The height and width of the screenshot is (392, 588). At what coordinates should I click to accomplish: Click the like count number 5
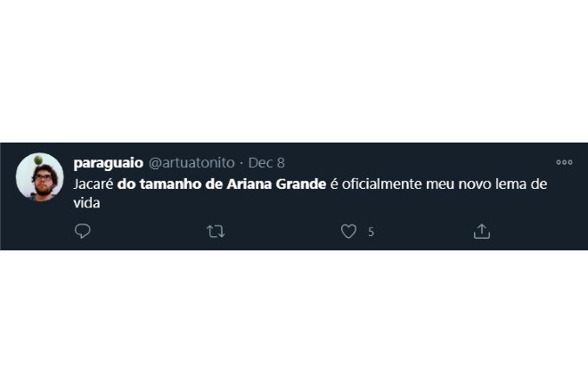[371, 233]
